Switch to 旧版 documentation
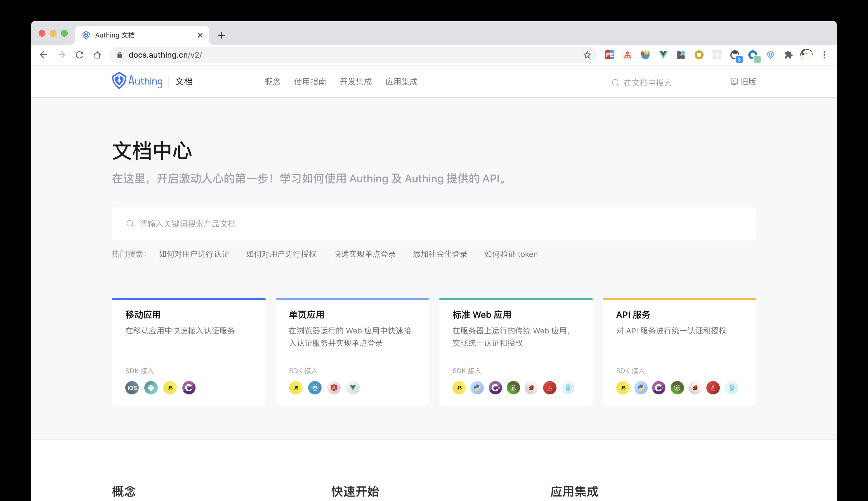The width and height of the screenshot is (868, 501). tap(743, 82)
